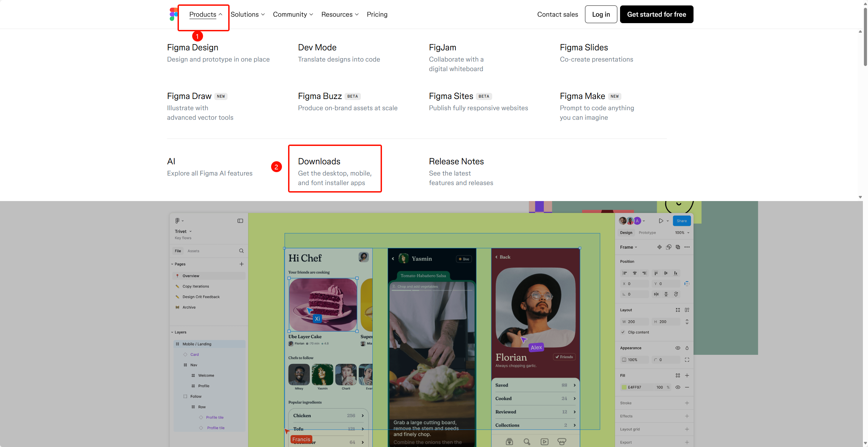This screenshot has height=447, width=868.
Task: Click the align bottom icon
Action: coord(675,273)
